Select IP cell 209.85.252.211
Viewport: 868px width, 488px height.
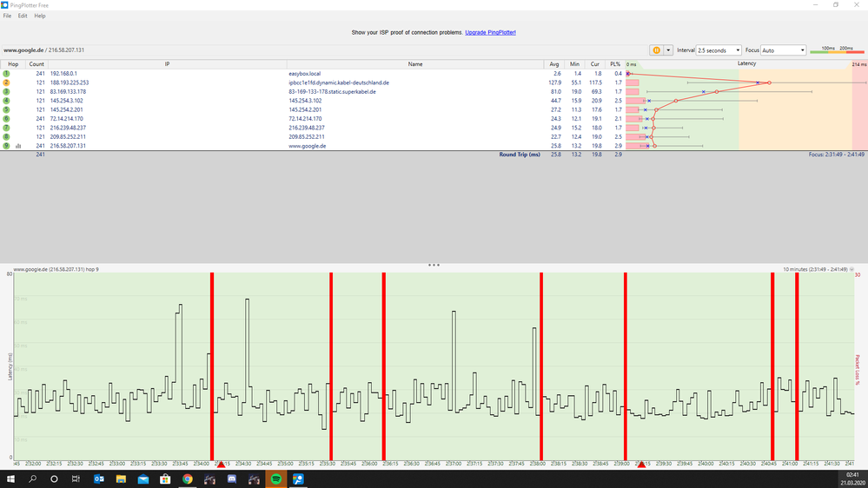tap(68, 136)
